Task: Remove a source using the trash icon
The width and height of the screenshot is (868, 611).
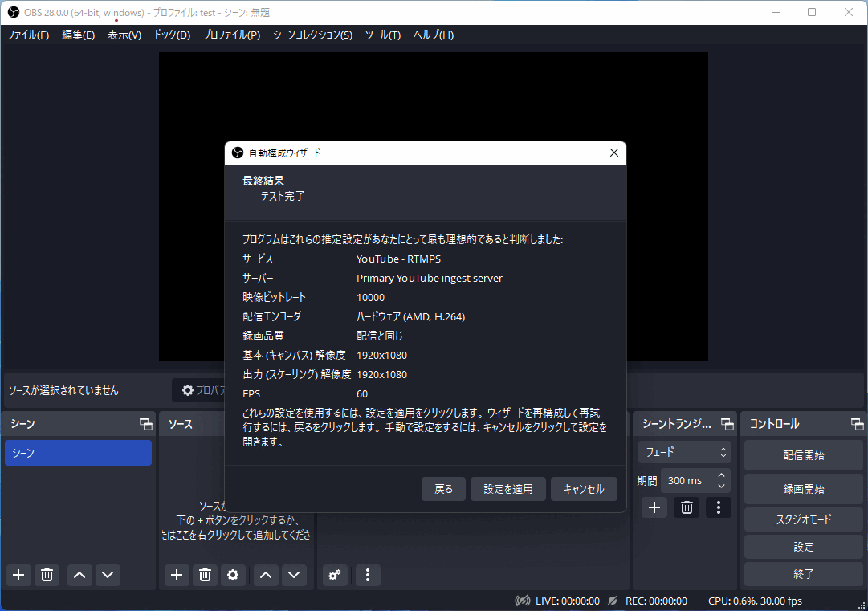Action: [x=205, y=575]
